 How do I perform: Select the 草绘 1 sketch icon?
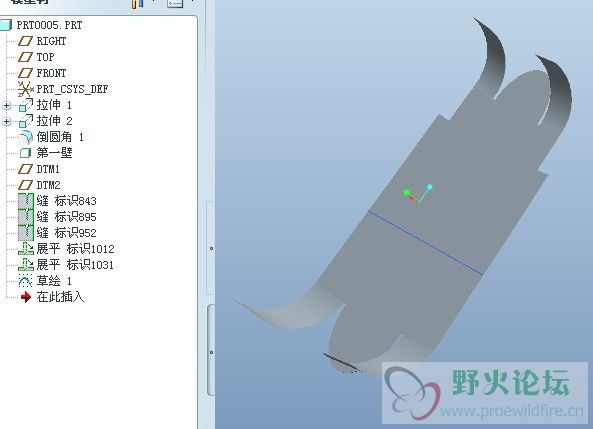click(x=25, y=281)
